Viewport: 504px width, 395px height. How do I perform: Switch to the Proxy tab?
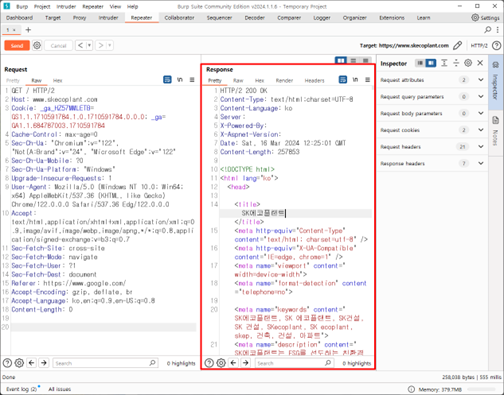[x=80, y=18]
